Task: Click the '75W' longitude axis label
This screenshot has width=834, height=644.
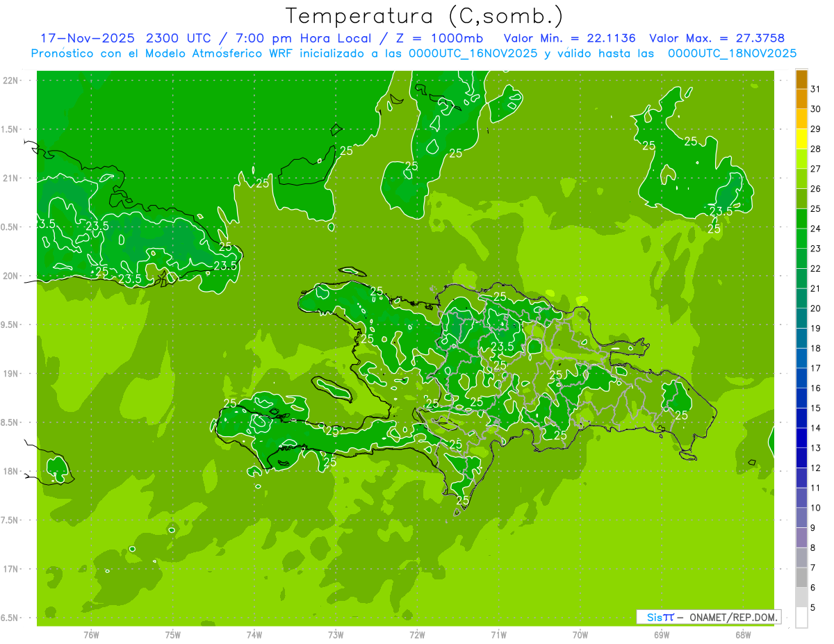Action: [x=173, y=634]
